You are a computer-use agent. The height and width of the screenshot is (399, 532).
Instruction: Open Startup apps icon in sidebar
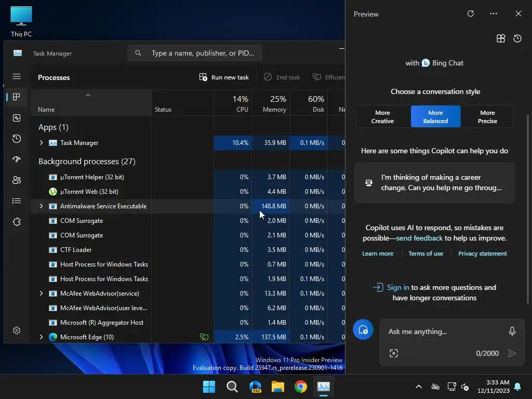pos(16,159)
